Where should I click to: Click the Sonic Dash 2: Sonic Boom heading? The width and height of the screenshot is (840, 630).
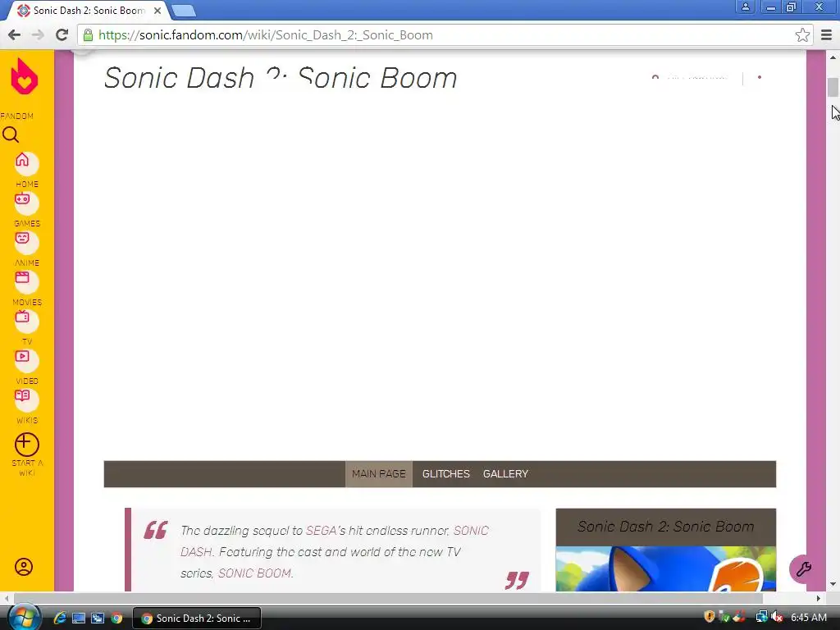281,78
